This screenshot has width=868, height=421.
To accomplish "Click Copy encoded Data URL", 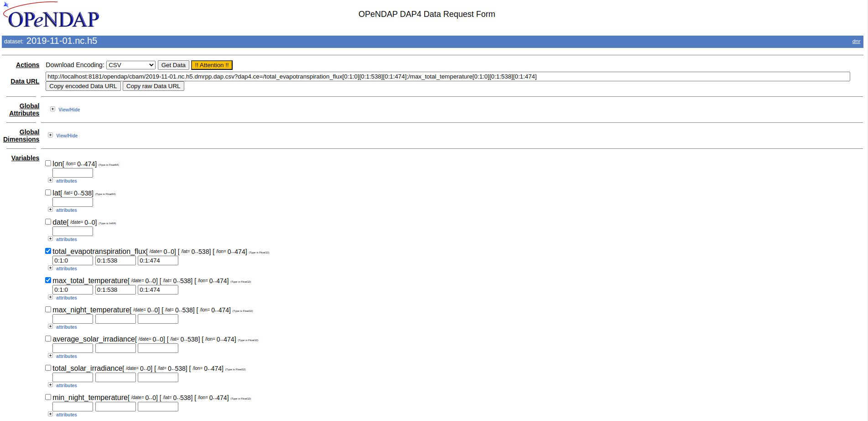I will (83, 86).
